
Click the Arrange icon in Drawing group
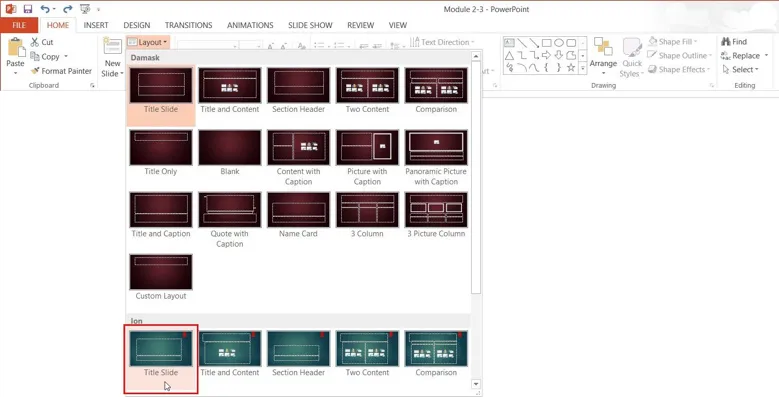(x=603, y=48)
